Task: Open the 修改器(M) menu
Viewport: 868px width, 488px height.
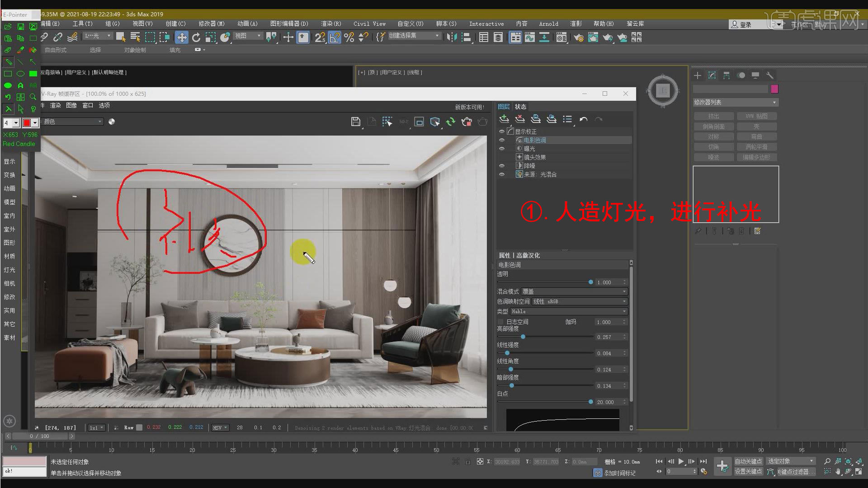Action: 212,23
